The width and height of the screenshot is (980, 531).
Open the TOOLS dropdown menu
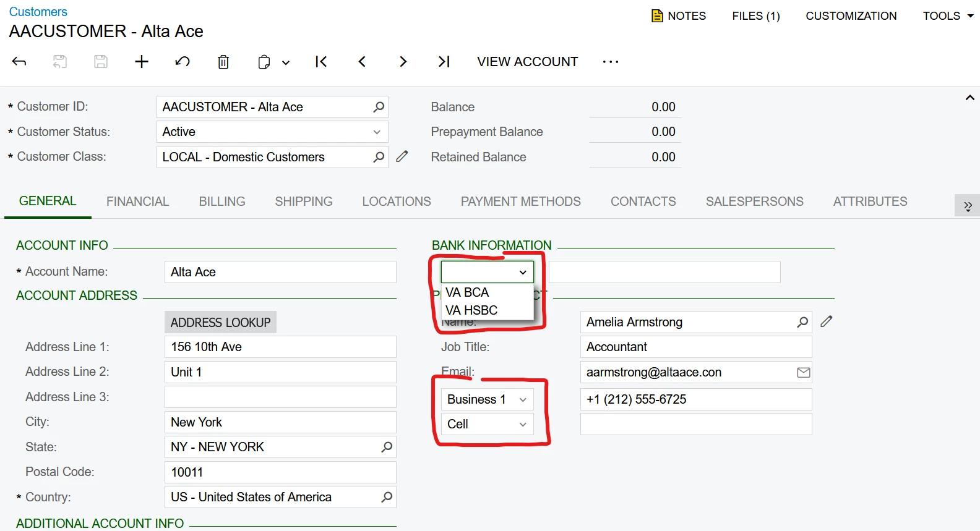[948, 16]
